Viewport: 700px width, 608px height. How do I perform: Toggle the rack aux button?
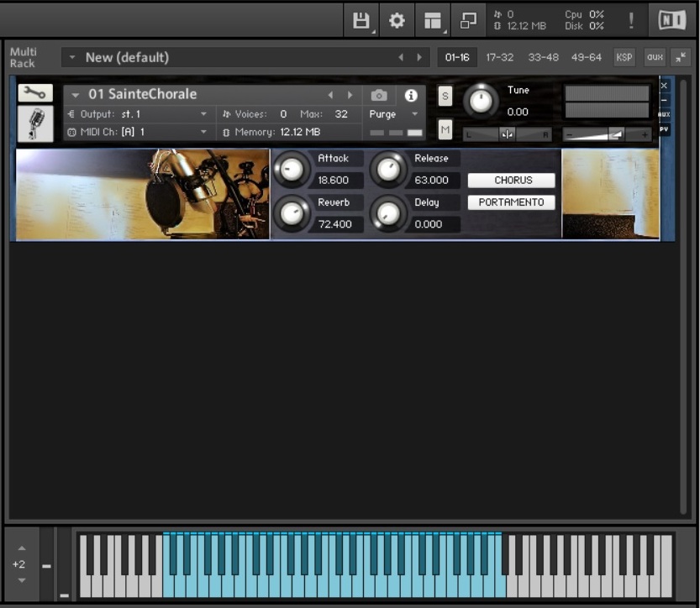[x=655, y=57]
